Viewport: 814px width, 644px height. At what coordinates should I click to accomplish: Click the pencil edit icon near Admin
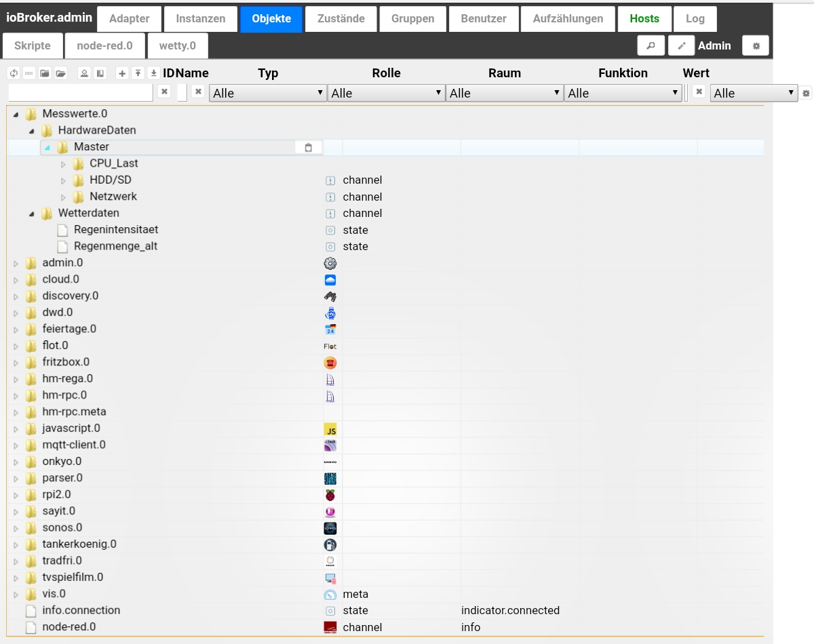point(681,45)
